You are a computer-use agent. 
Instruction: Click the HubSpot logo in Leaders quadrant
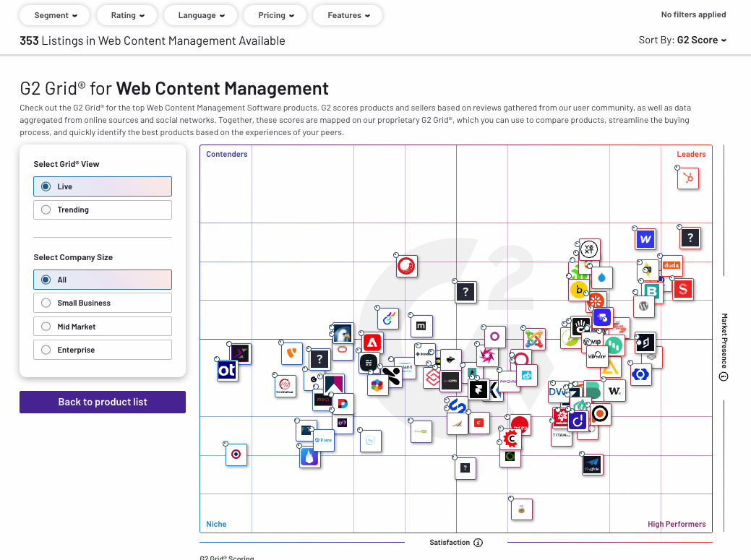688,178
